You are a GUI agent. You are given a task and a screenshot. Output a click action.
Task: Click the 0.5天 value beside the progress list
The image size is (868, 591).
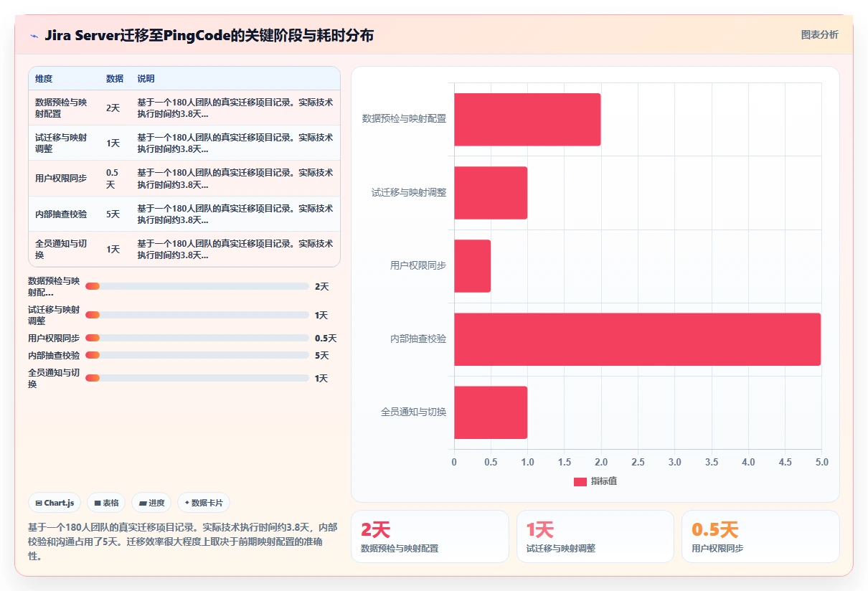pyautogui.click(x=326, y=338)
